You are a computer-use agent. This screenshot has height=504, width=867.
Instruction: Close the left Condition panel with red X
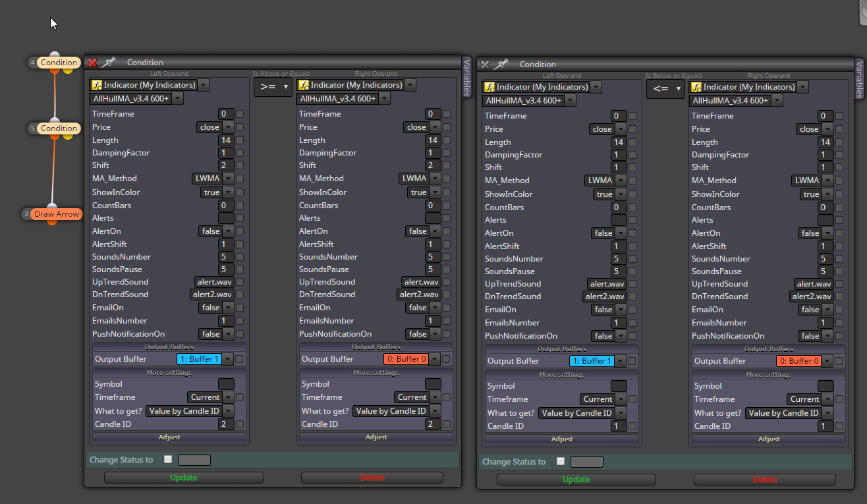tap(93, 63)
